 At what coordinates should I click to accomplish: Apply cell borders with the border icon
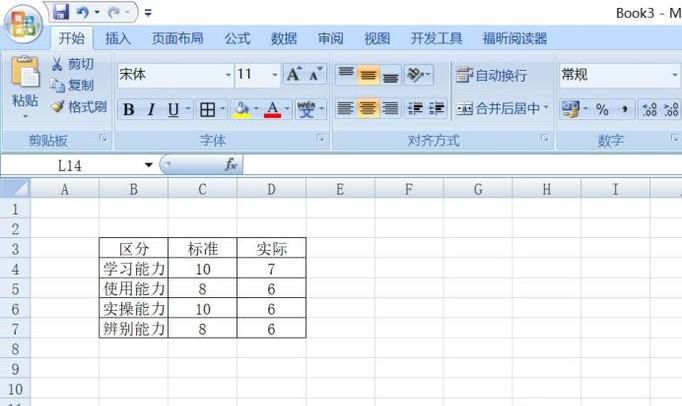point(207,109)
